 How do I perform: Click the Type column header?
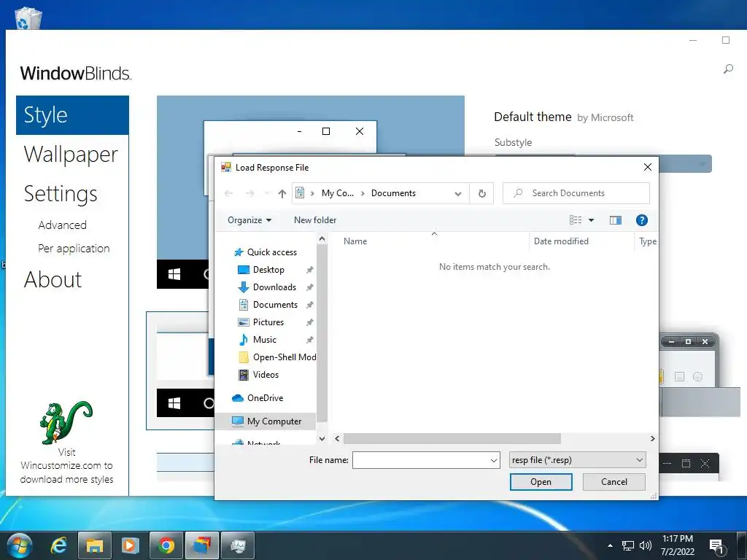click(x=647, y=241)
